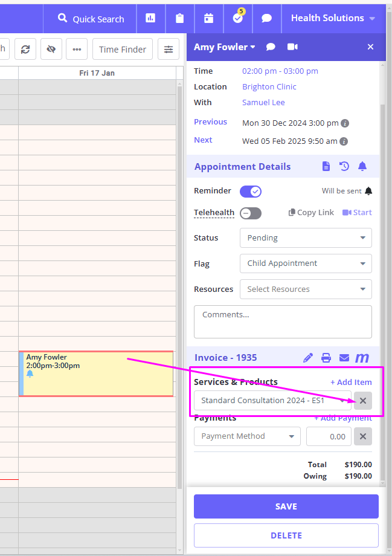
Task: Refresh the calendar with the refresh icon
Action: coord(25,50)
